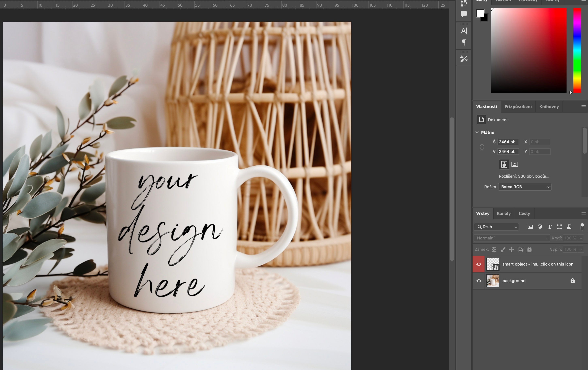This screenshot has height=370, width=588.
Task: Filter layers to show only text layers
Action: (x=550, y=227)
